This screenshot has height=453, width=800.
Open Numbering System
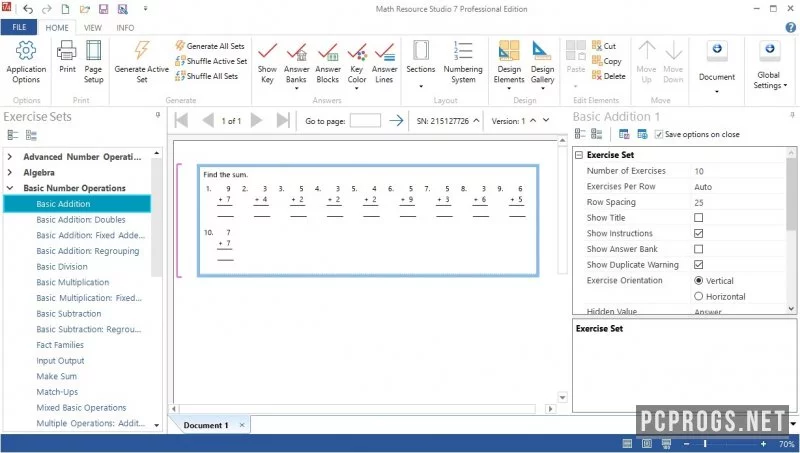[x=463, y=62]
